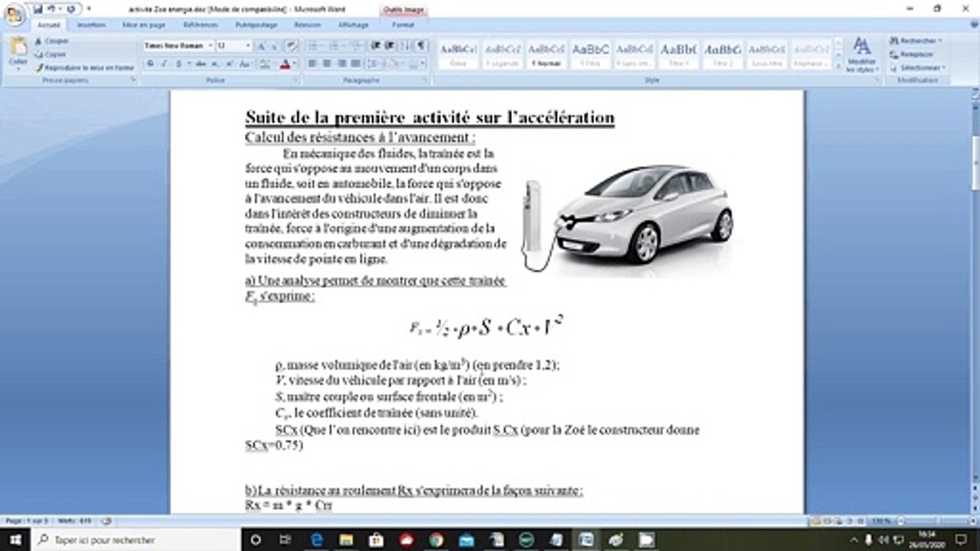Toggle underline formatting
This screenshot has width=980, height=551.
click(x=178, y=64)
